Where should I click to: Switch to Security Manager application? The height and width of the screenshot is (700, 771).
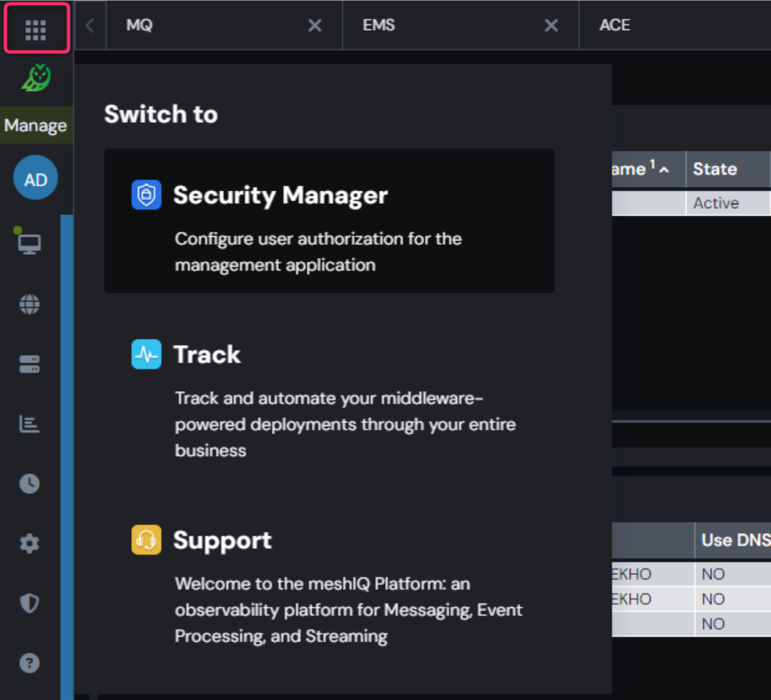point(329,221)
